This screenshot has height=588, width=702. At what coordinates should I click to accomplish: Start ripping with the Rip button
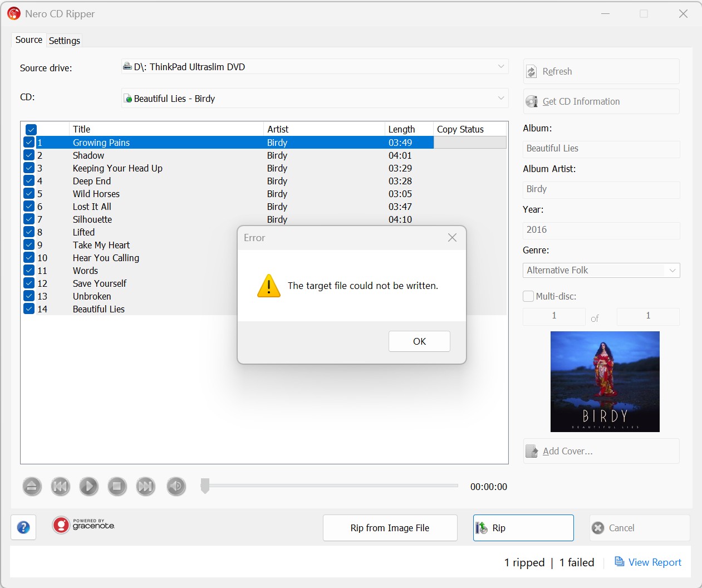click(x=523, y=528)
